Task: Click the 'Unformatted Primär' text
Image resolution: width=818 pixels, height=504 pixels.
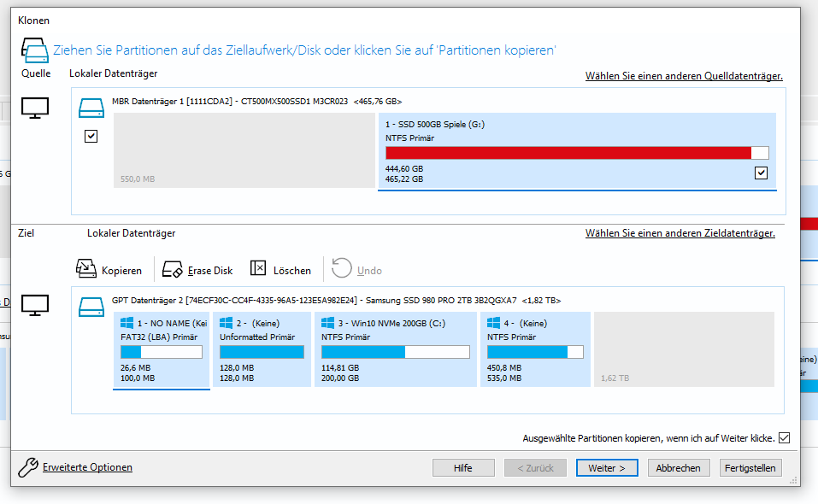Action: point(257,337)
